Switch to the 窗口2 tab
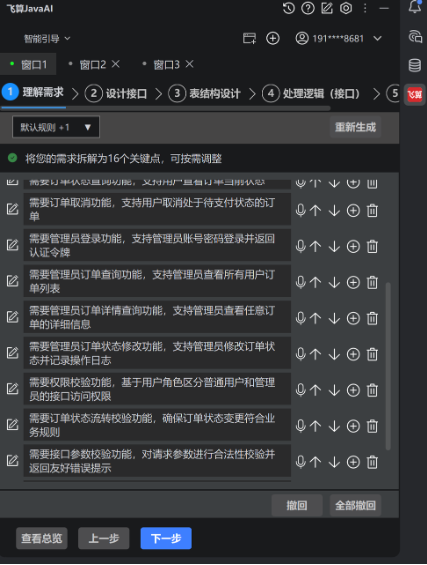 [92, 65]
